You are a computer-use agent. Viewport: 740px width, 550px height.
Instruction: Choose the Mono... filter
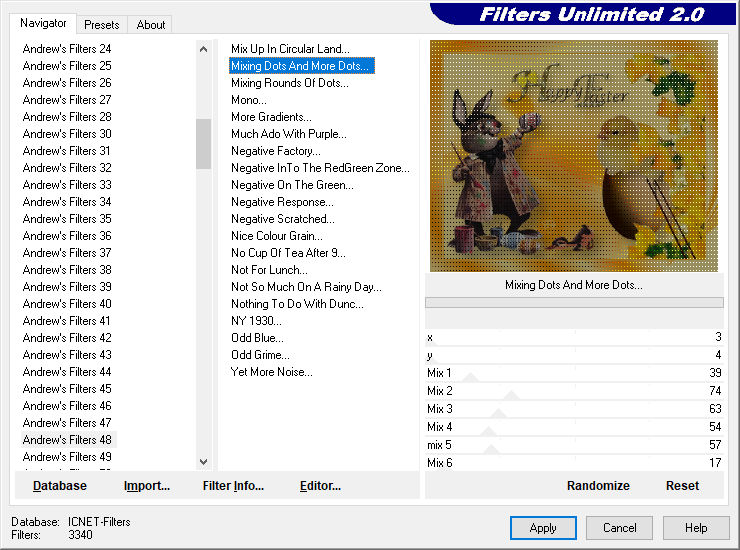[249, 100]
